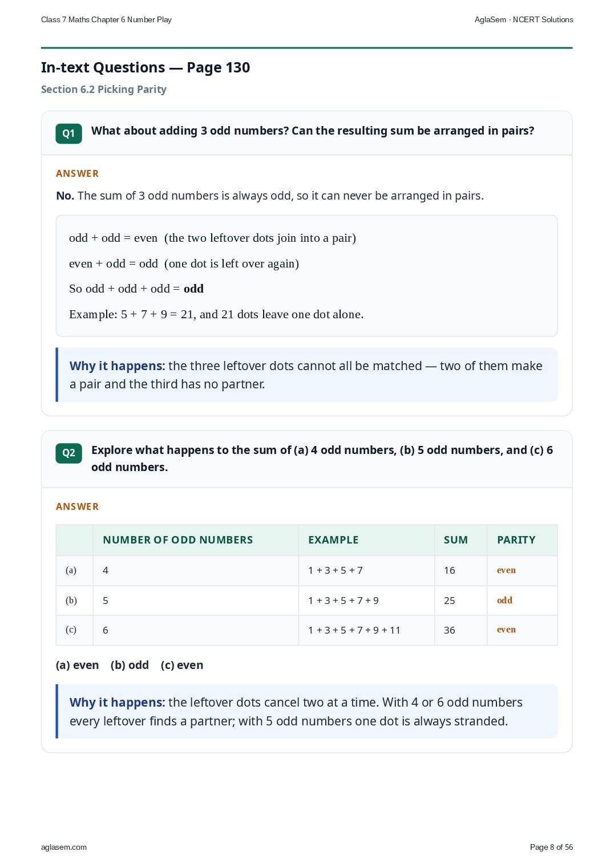The height and width of the screenshot is (868, 614).
Task: Click the 'Class 7 Maths Chapter 6 Number Play' header
Action: tap(106, 19)
